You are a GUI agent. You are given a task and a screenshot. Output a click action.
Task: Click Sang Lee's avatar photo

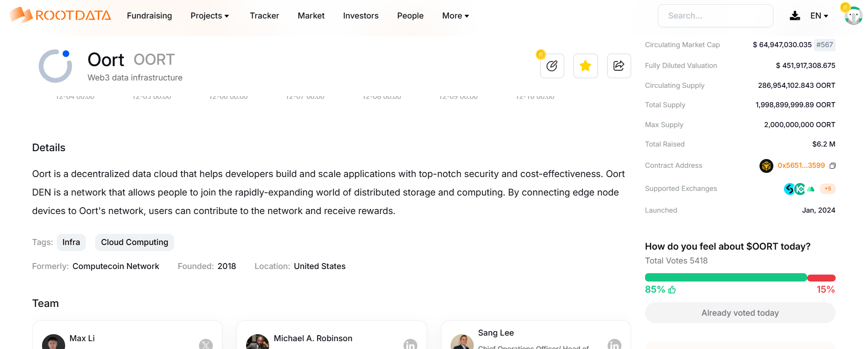tap(462, 342)
